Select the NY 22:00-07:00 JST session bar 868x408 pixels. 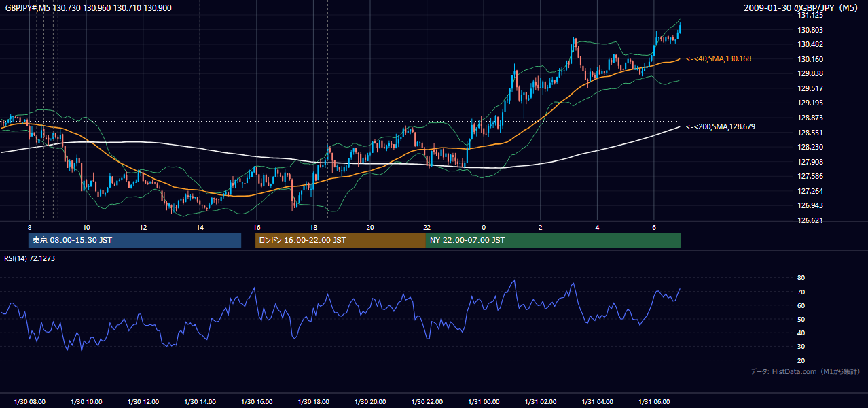tap(554, 240)
